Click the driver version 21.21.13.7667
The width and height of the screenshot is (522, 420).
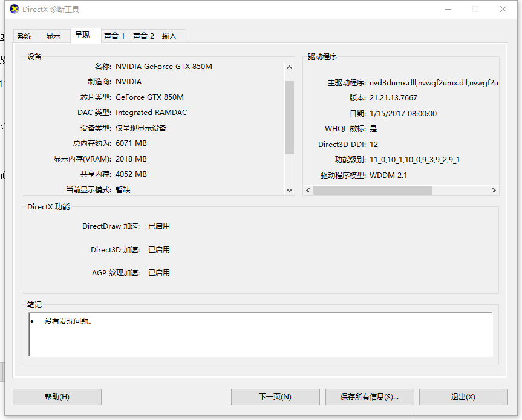[x=393, y=98]
